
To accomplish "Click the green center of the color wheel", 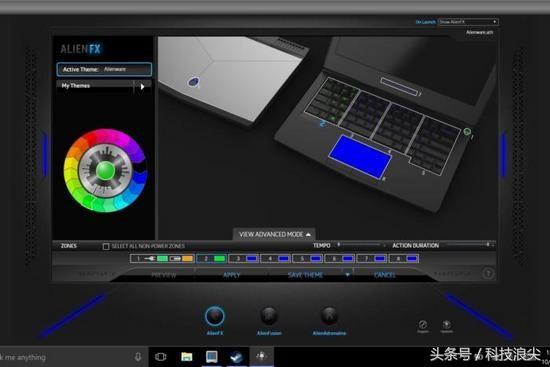I will coord(105,171).
